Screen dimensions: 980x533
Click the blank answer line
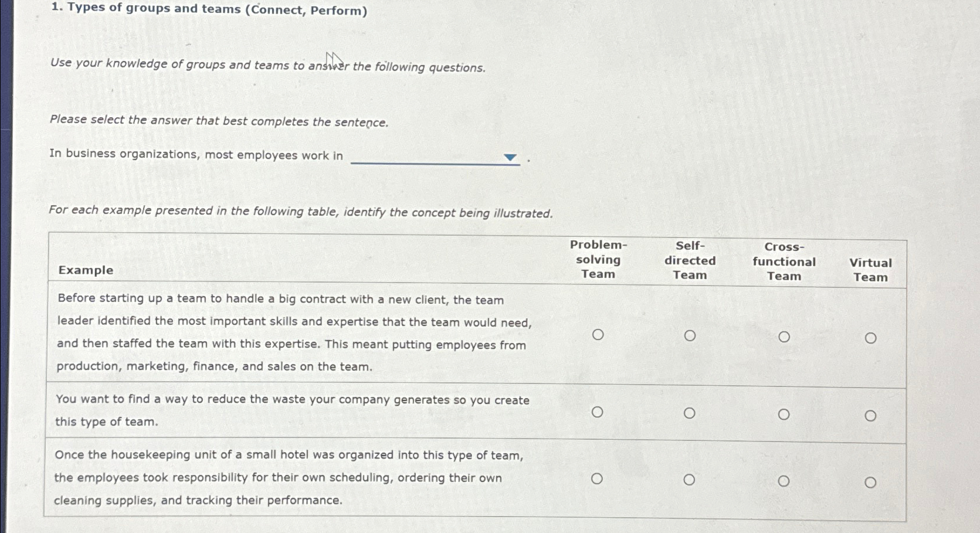[434, 159]
